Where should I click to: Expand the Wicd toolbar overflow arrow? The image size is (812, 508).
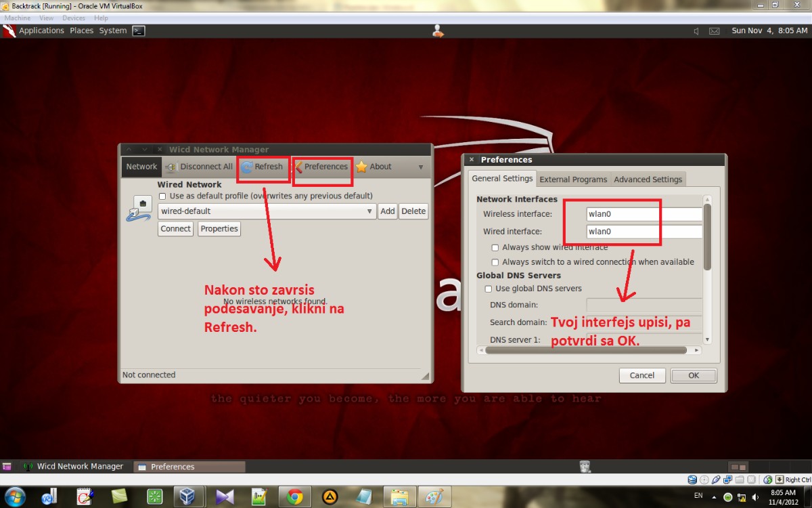coord(421,167)
